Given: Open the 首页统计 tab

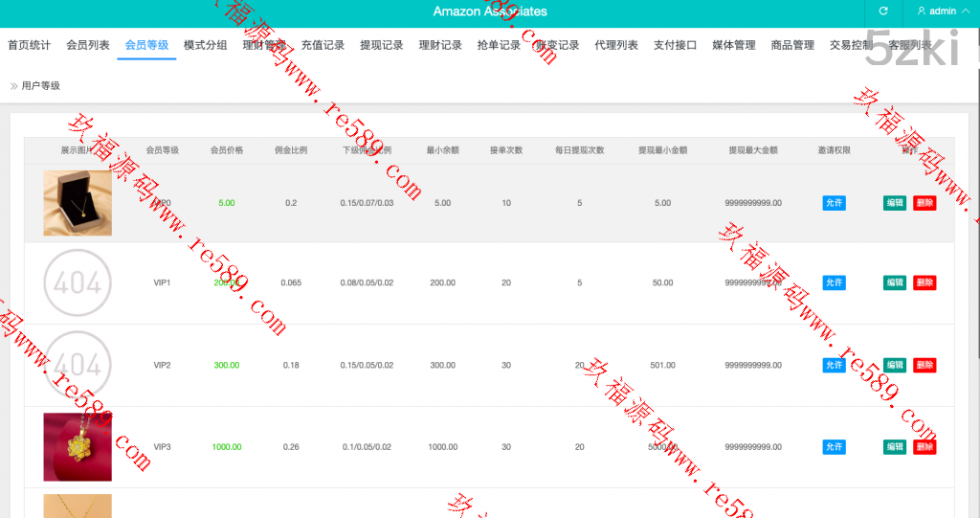Looking at the screenshot, I should tap(30, 45).
